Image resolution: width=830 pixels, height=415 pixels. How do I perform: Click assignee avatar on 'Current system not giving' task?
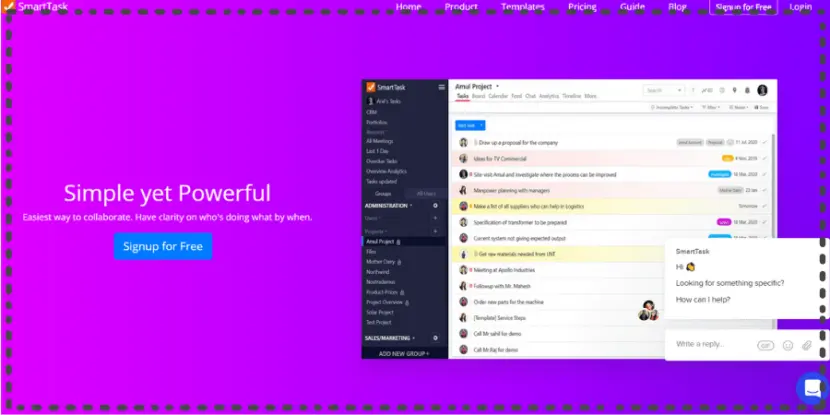coord(463,238)
